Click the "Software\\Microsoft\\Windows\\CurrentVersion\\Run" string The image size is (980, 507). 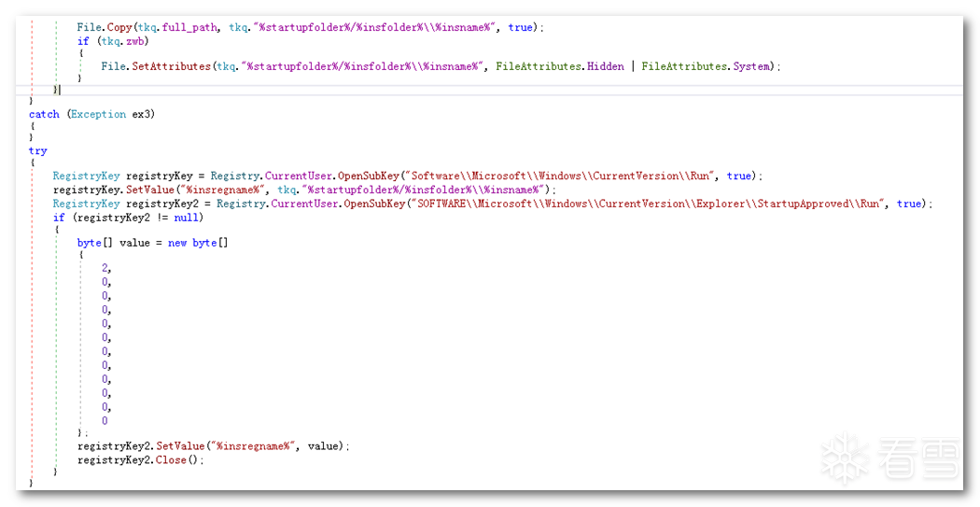point(561,176)
